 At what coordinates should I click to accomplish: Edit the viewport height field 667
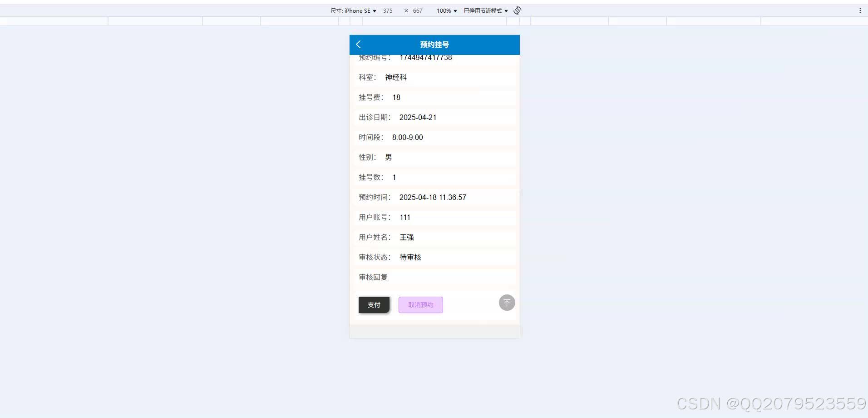coord(418,10)
